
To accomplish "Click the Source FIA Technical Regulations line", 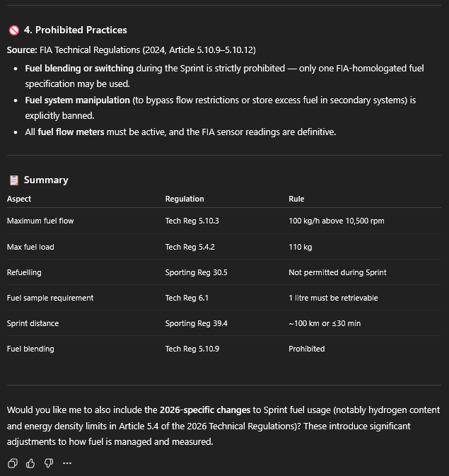I will pyautogui.click(x=131, y=50).
